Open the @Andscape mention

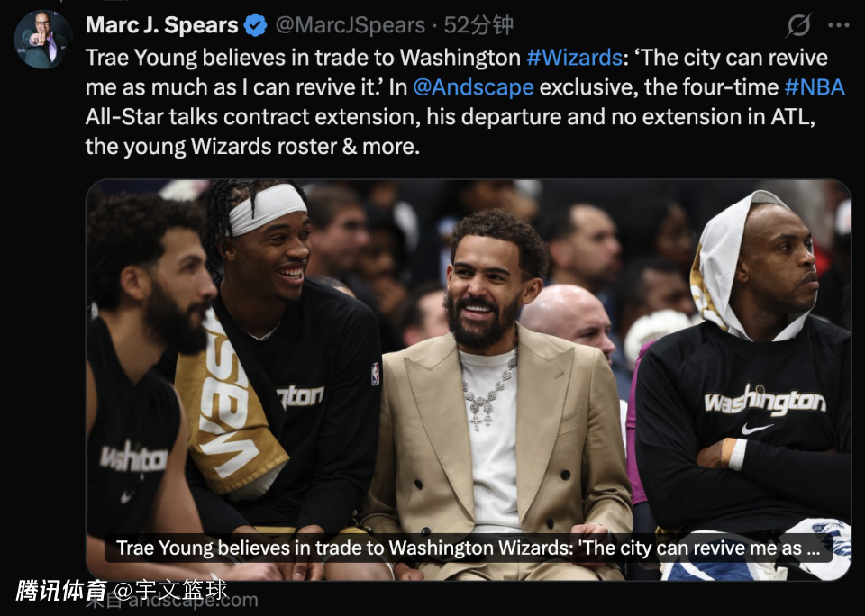point(473,87)
